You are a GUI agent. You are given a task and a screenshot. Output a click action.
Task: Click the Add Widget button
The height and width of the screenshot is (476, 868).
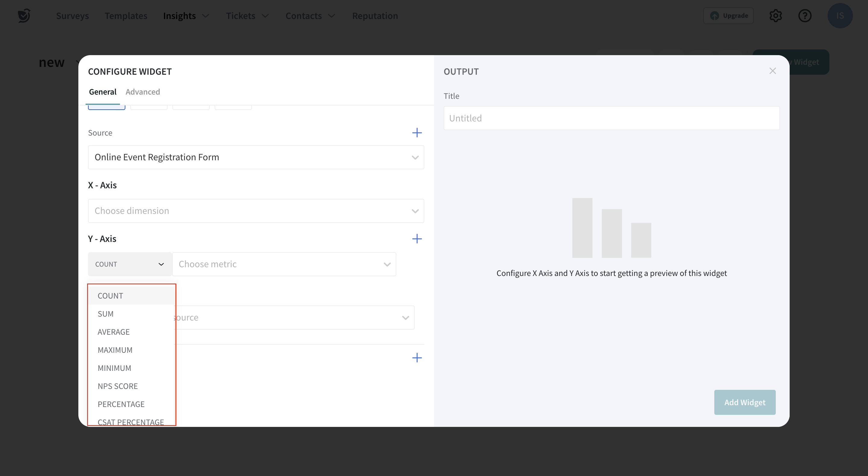point(744,402)
